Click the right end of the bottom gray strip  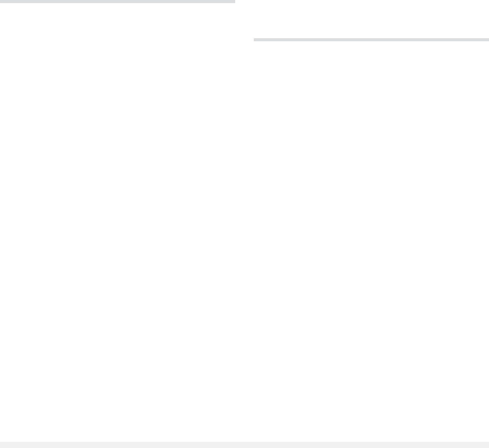[x=486, y=445]
